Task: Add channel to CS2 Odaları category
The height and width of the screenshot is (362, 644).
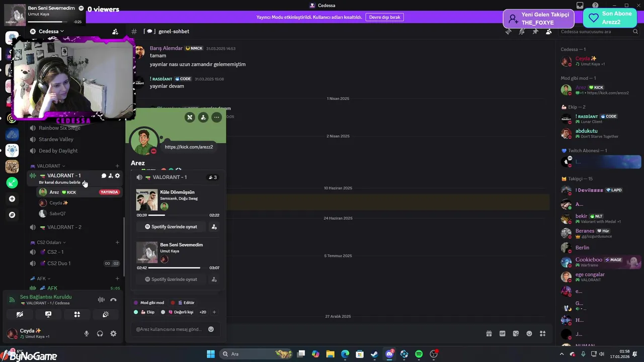Action: coord(117,242)
